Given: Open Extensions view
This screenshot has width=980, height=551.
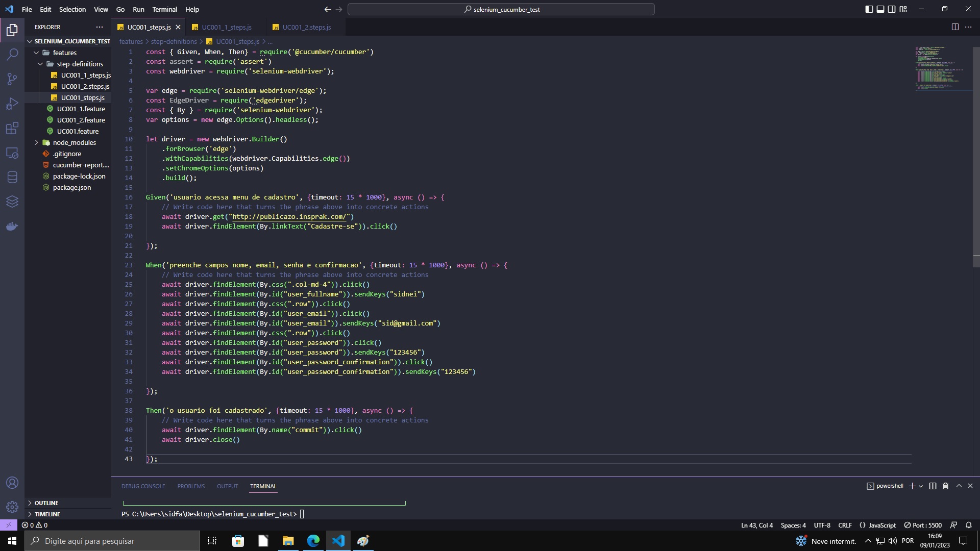Looking at the screenshot, I should click(x=12, y=128).
